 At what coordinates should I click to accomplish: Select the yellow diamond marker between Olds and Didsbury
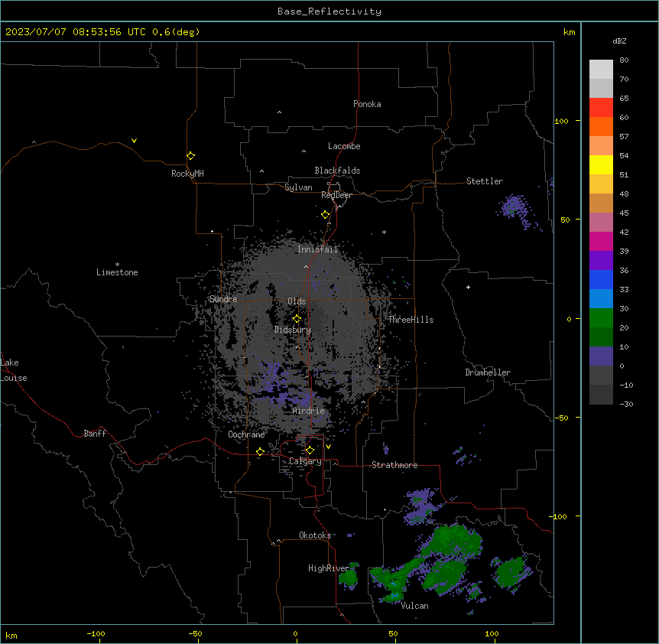coord(297,319)
